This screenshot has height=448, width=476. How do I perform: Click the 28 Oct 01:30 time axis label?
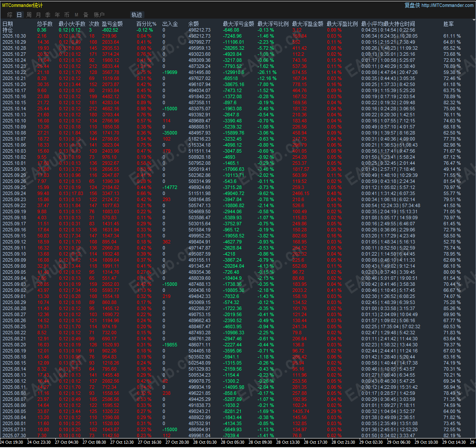pyautogui.click(x=205, y=442)
